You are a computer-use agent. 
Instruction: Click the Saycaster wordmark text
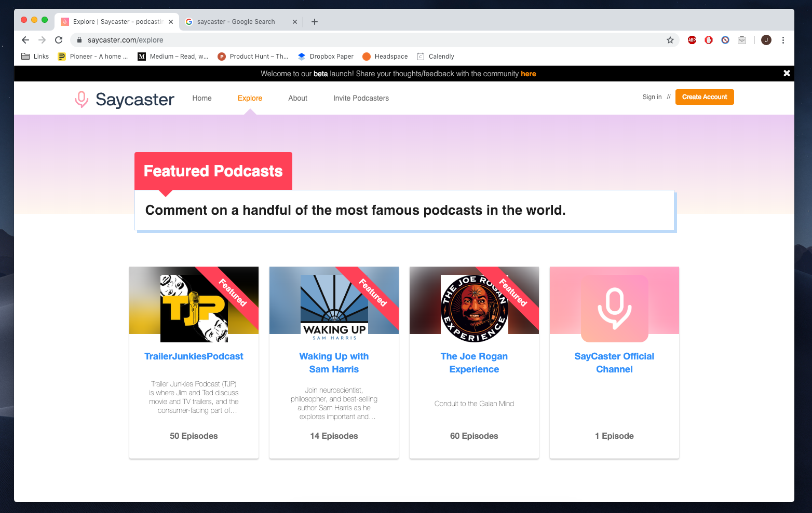click(135, 99)
